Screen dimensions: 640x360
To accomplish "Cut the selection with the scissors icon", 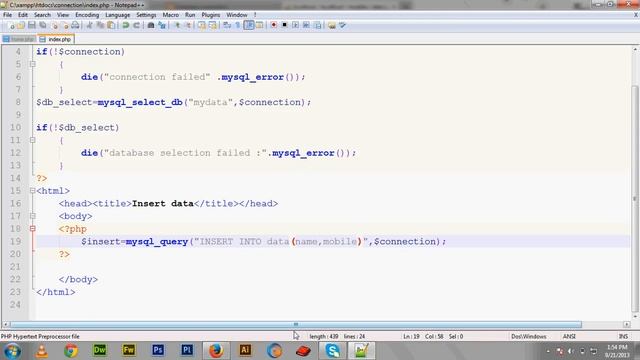I will 89,25.
